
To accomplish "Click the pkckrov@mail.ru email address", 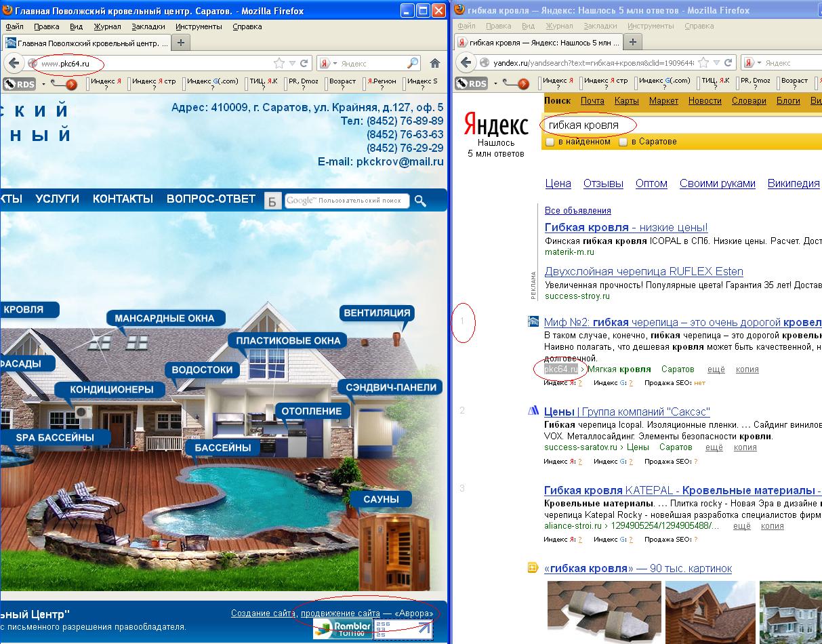I will (400, 162).
